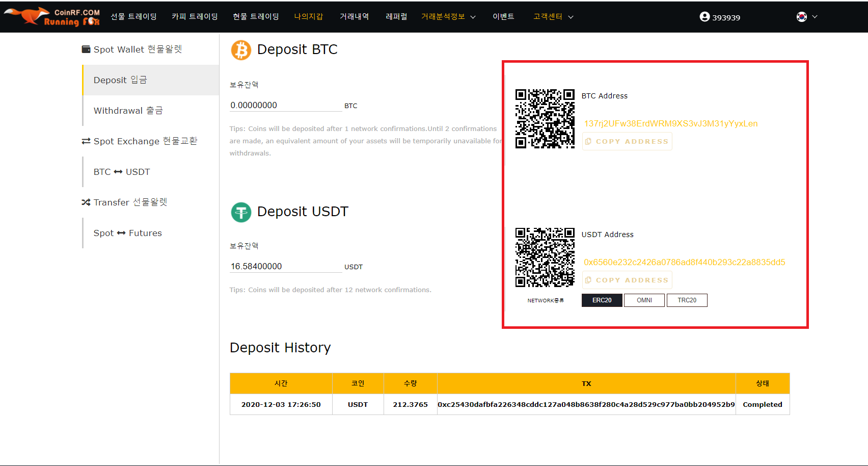
Task: Click the 상태 column header
Action: (x=763, y=383)
